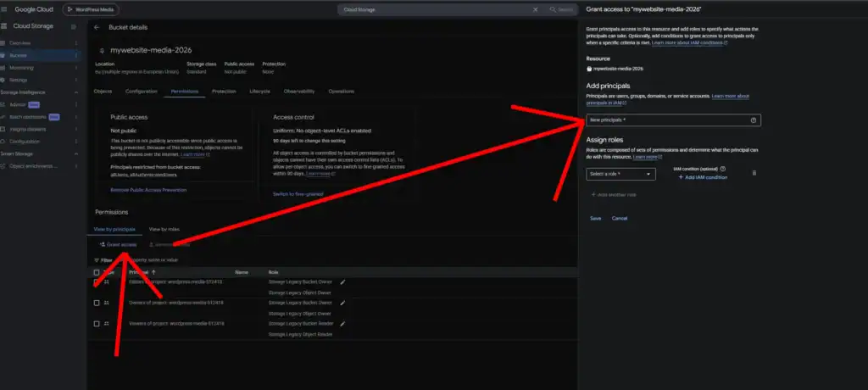The image size is (868, 390).
Task: Click the New principals input field
Action: (673, 120)
